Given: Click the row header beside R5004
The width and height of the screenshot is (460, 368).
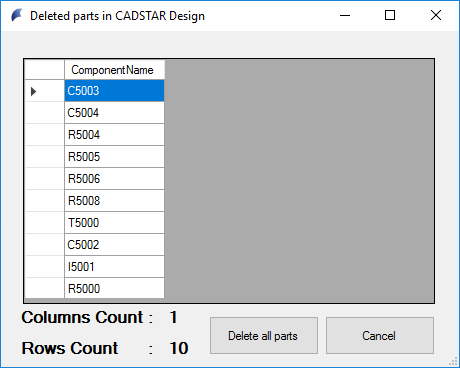Looking at the screenshot, I should click(x=44, y=135).
